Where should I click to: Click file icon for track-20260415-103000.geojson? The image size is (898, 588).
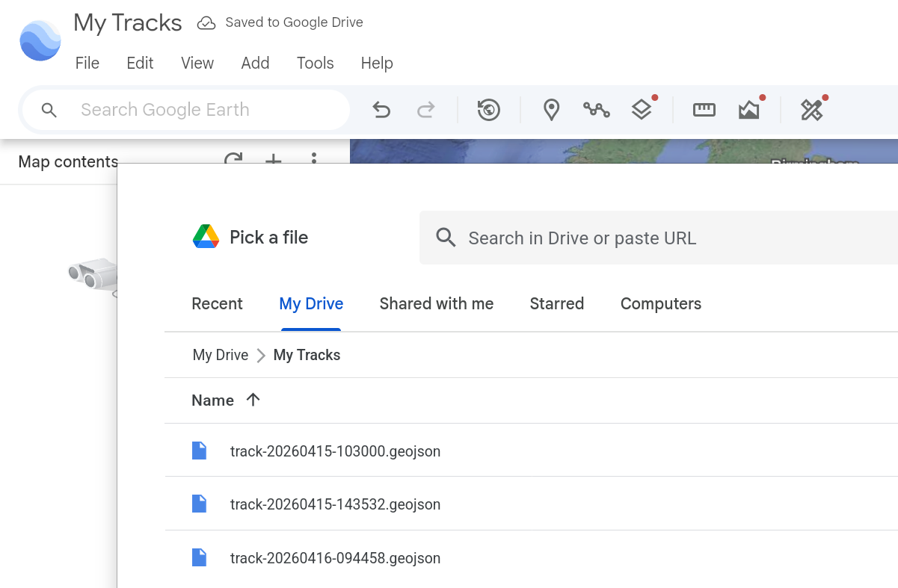pos(199,451)
